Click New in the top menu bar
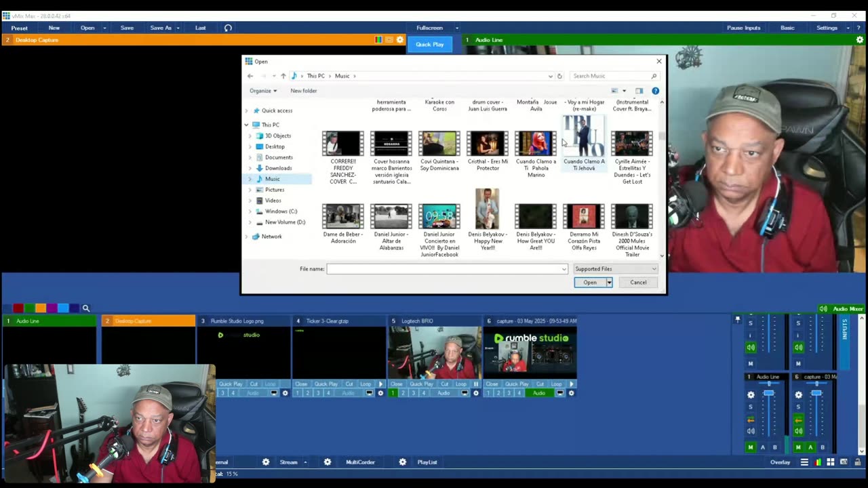 [54, 28]
